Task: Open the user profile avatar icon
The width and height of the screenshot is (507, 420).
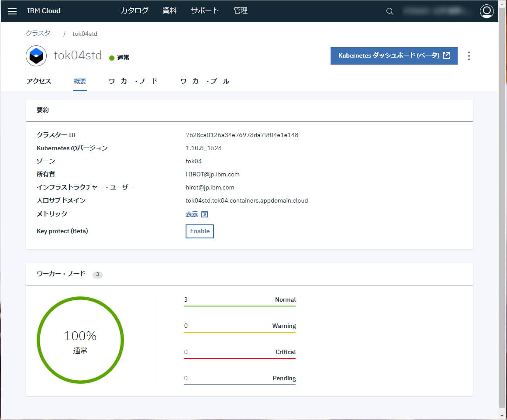Action: coord(486,11)
